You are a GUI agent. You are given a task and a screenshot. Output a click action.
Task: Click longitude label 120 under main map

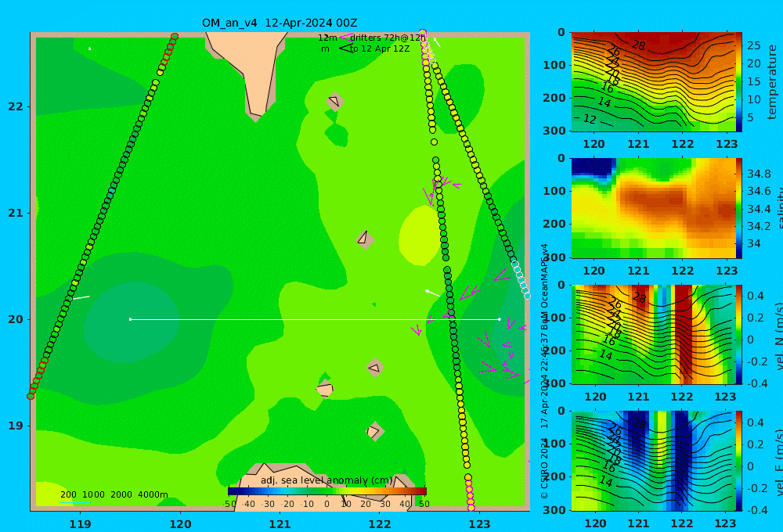(x=180, y=524)
